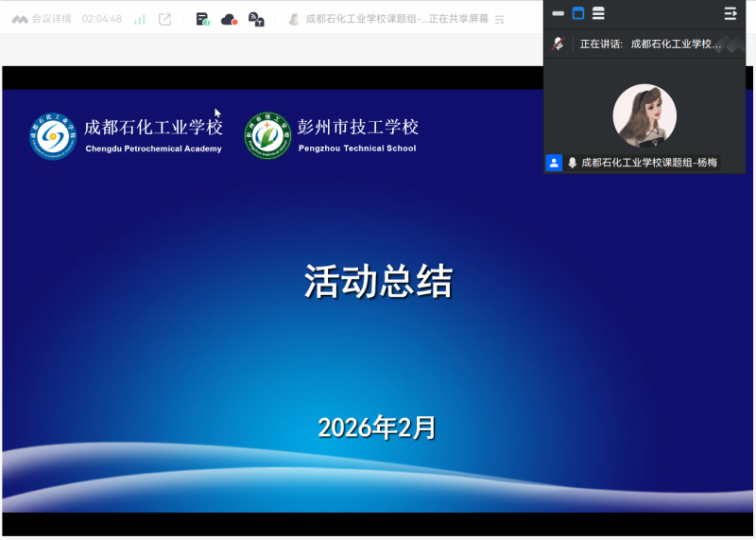
Task: Expand the screen sharing options menu
Action: click(x=500, y=19)
